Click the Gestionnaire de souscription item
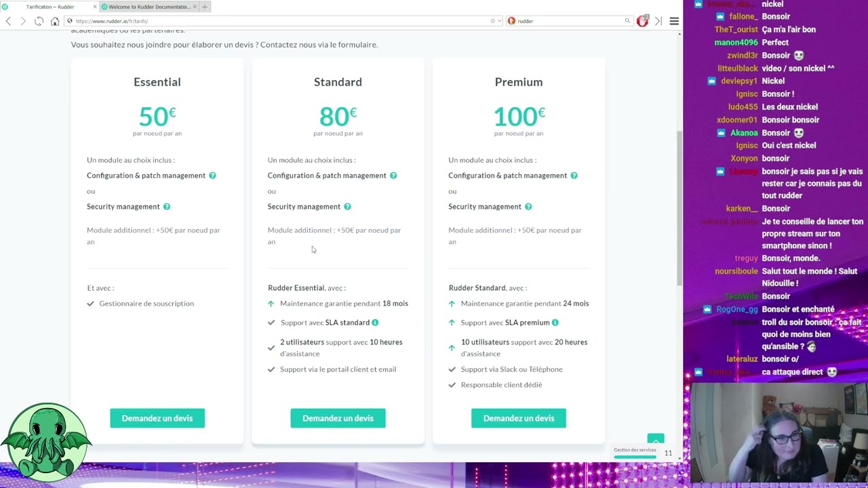Screen dimensions: 868x488 pos(146,304)
